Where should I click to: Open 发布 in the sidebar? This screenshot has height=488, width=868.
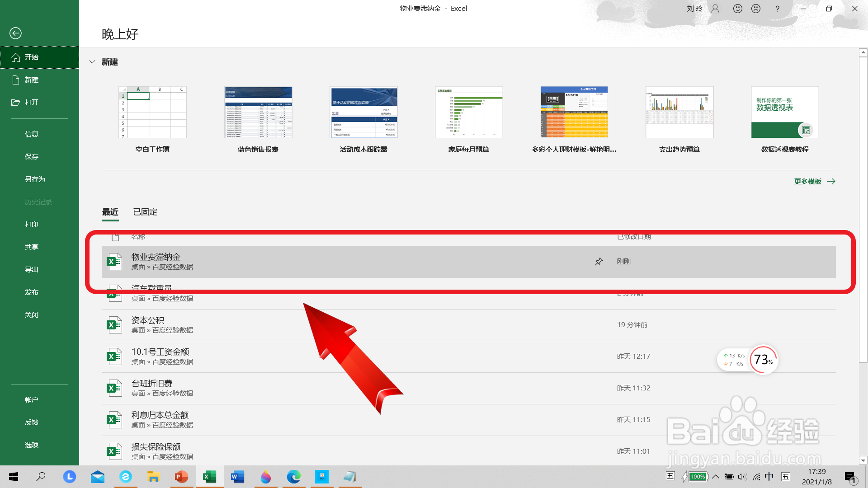click(x=39, y=292)
